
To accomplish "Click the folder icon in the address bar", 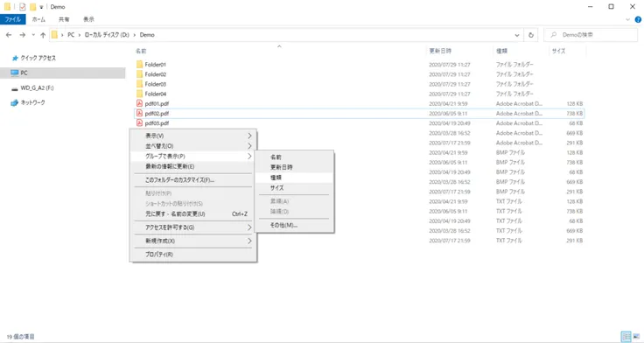I will (54, 35).
